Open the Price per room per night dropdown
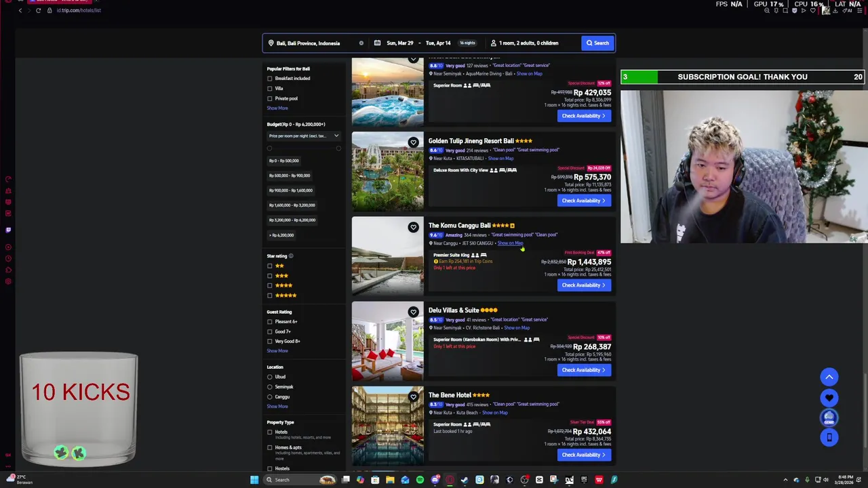Image resolution: width=868 pixels, height=488 pixels. pyautogui.click(x=304, y=136)
